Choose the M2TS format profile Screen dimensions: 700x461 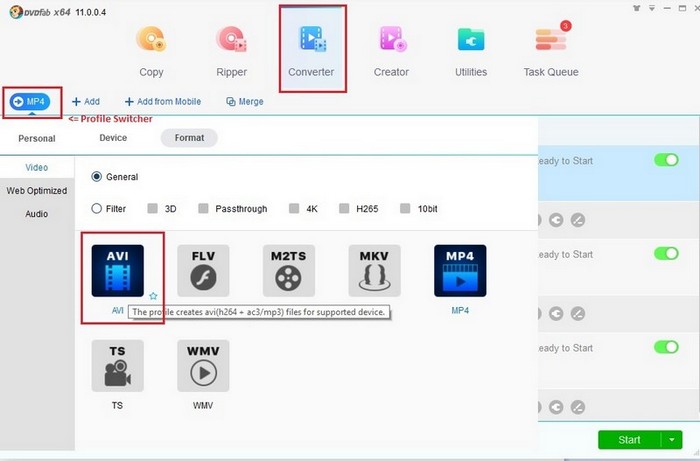pyautogui.click(x=289, y=271)
